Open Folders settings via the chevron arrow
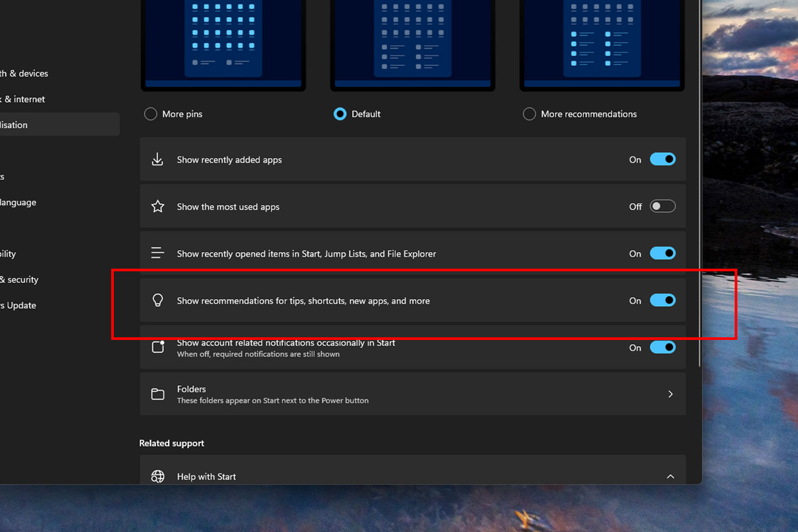The image size is (798, 532). pos(670,394)
